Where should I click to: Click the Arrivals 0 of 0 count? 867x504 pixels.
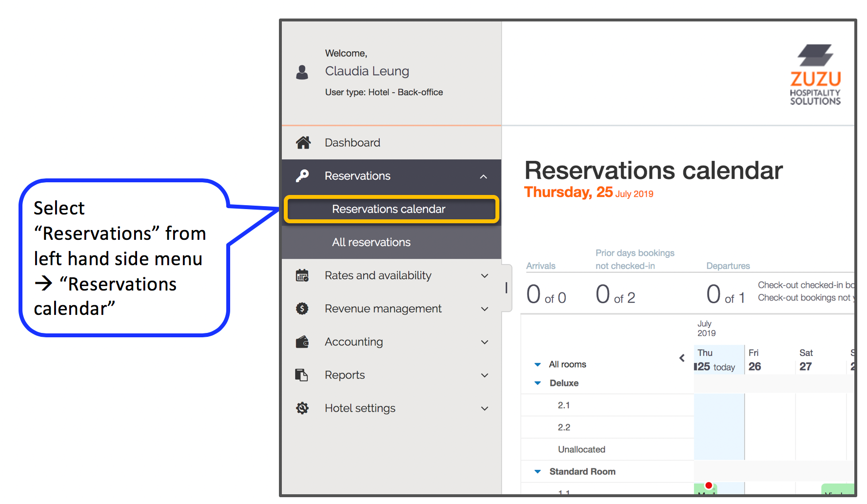(546, 294)
